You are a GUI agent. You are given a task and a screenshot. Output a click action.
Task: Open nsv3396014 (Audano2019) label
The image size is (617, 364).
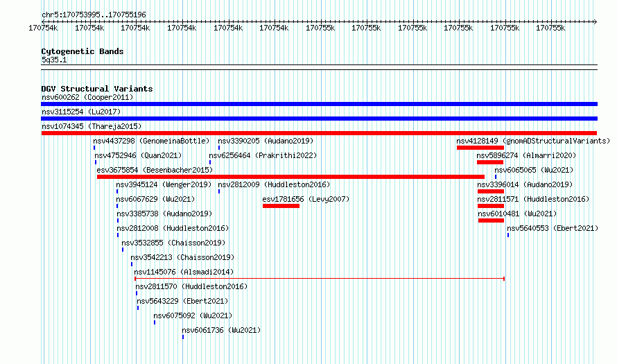pos(525,184)
